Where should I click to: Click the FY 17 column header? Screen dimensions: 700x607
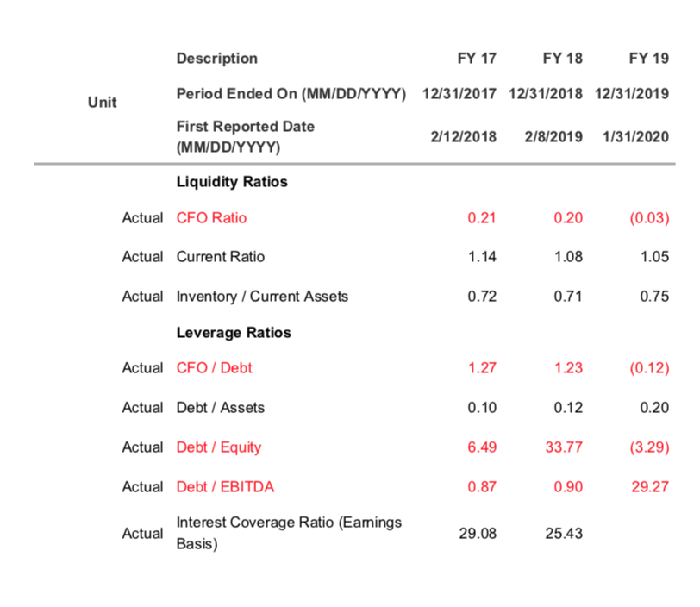477,59
